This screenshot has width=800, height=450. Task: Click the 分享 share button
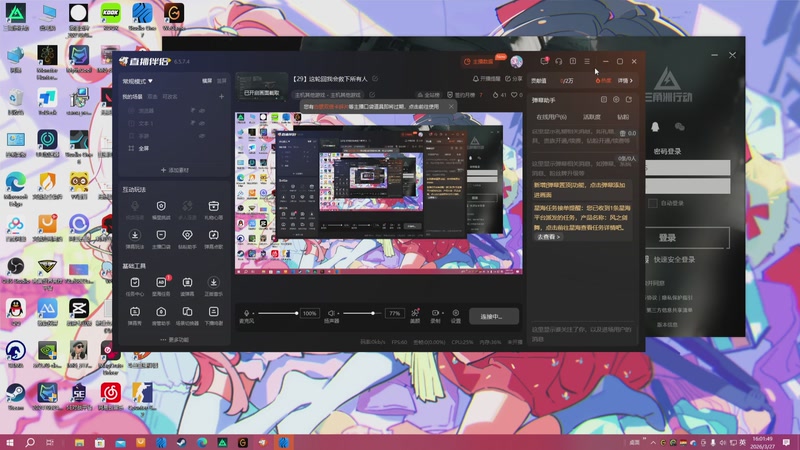pyautogui.click(x=514, y=79)
